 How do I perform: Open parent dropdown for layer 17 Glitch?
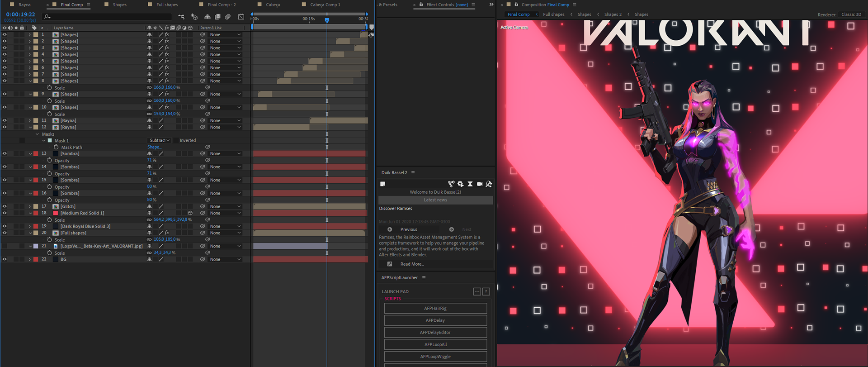(x=225, y=206)
